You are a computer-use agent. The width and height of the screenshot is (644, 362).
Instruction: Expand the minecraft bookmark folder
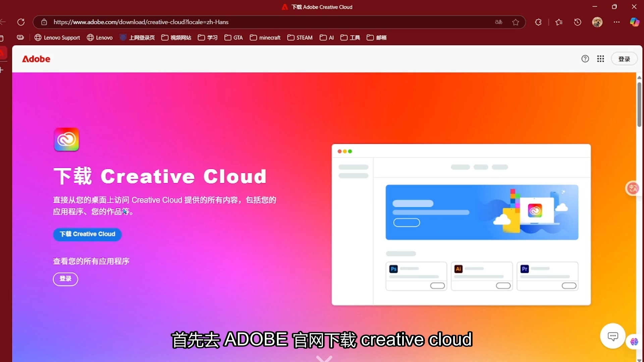pyautogui.click(x=265, y=38)
